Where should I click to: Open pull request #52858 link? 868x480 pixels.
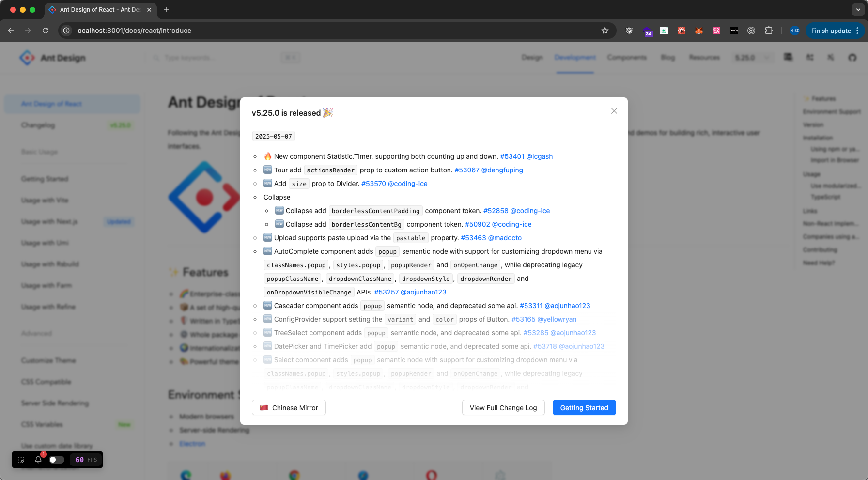496,211
